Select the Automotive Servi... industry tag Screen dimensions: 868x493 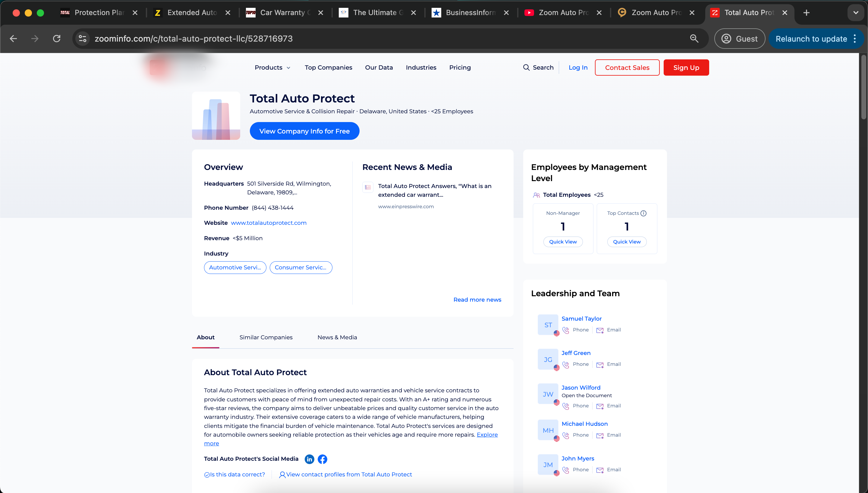(x=235, y=268)
